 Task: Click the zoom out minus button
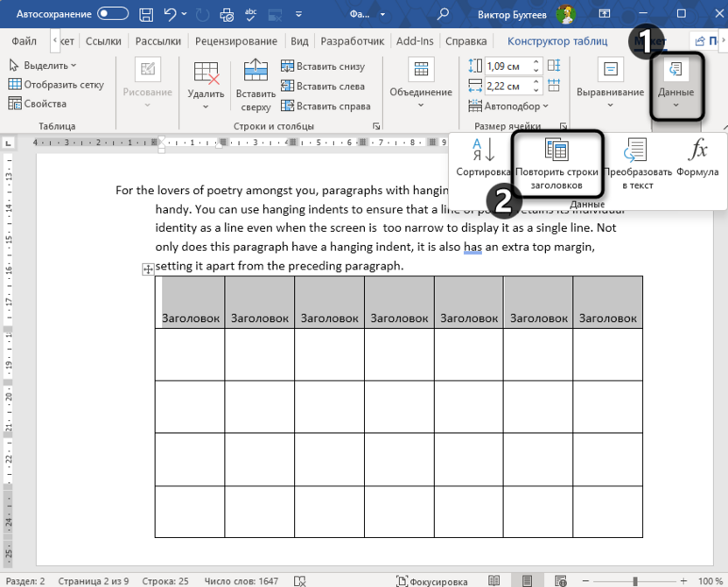(x=586, y=581)
